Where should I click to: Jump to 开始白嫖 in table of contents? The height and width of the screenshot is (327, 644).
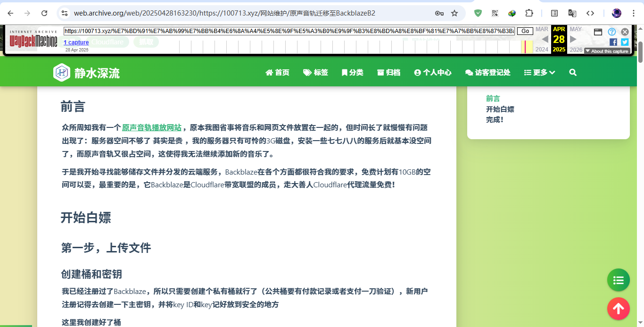[x=500, y=109]
